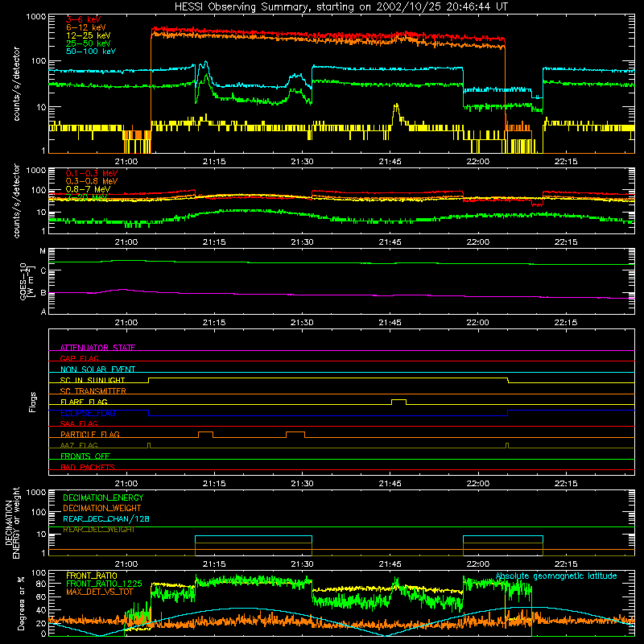Click the 0.8-7 MeV legend label
This screenshot has height=644, width=644.
(88, 189)
